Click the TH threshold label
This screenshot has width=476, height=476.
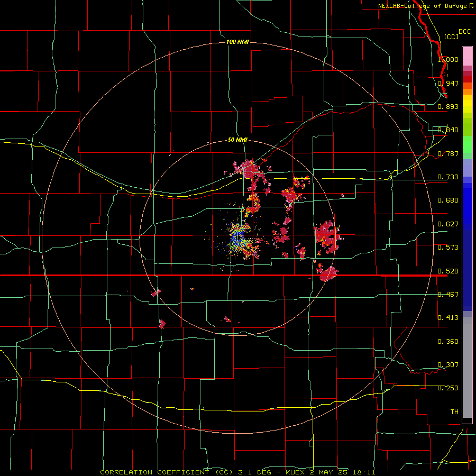[454, 412]
